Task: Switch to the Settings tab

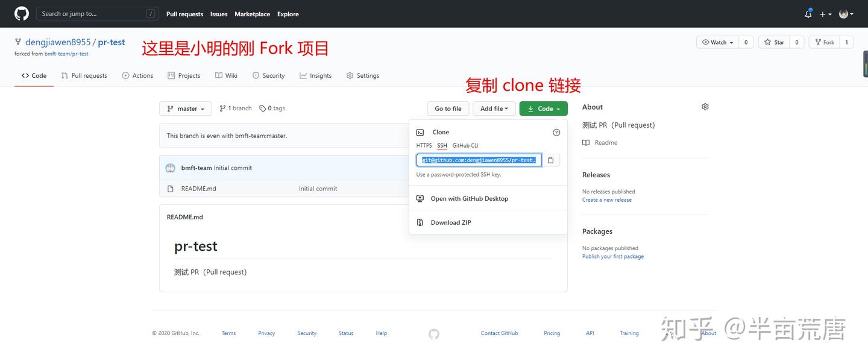Action: [x=363, y=75]
